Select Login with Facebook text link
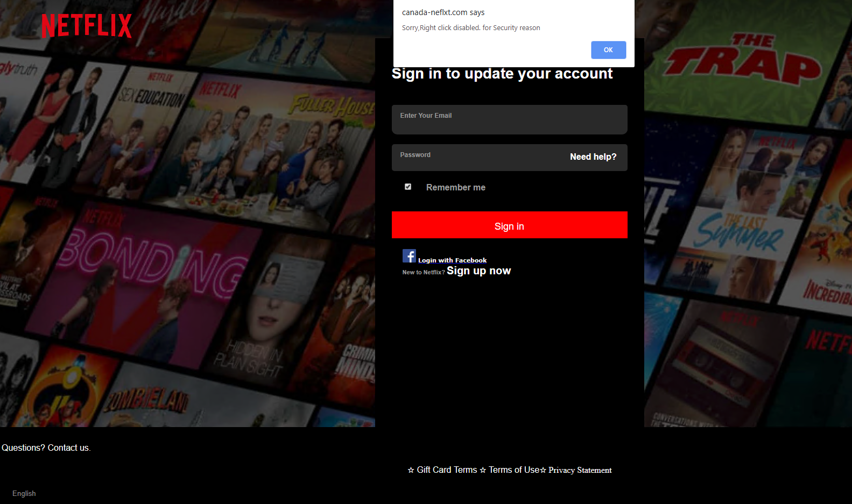This screenshot has width=852, height=504. [452, 260]
